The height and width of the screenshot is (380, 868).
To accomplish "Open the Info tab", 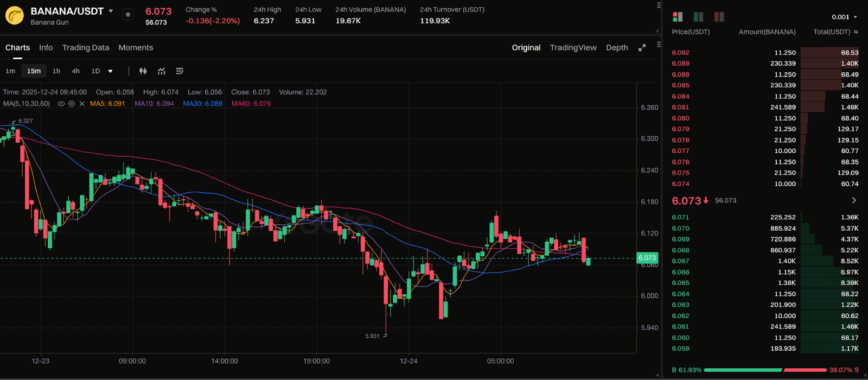I will point(46,48).
